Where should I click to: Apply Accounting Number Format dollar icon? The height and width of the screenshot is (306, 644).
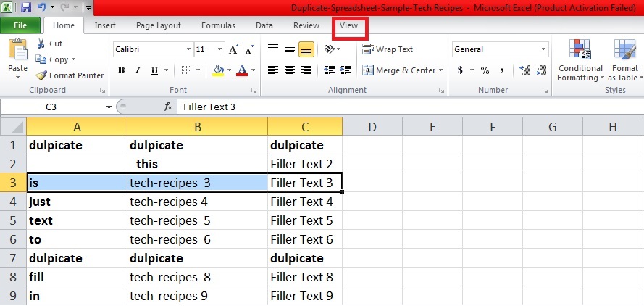tap(460, 70)
